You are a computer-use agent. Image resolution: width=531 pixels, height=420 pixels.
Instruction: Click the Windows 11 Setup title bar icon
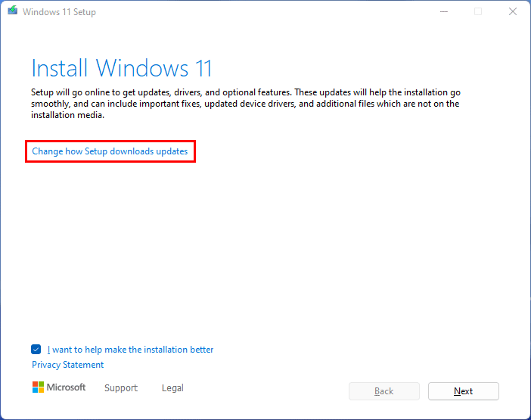(13, 11)
